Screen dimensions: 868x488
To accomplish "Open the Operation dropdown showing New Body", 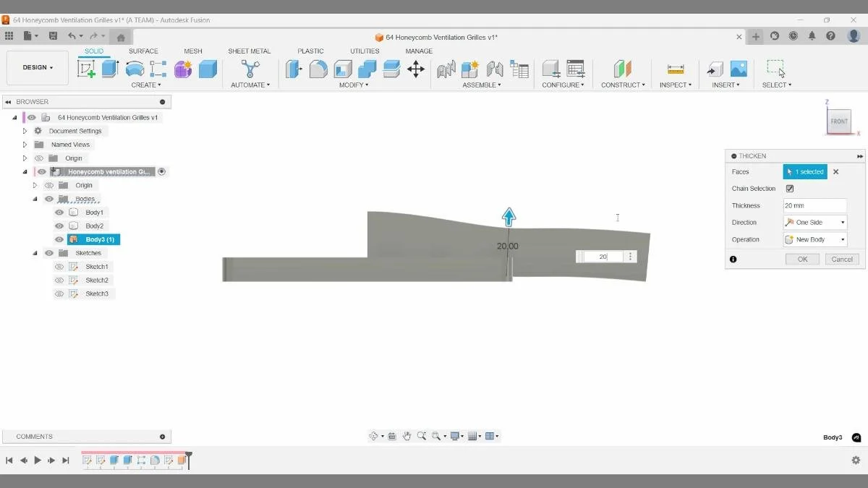I will tap(814, 239).
